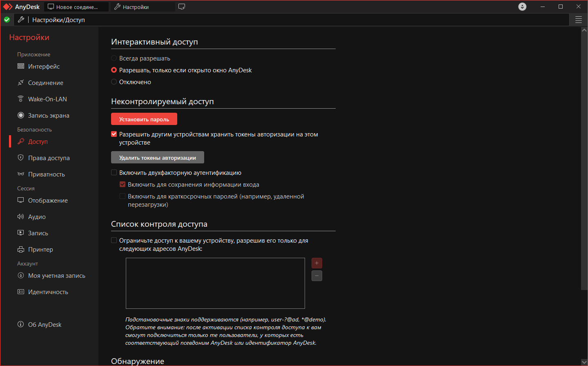Click the Принтер icon
This screenshot has width=588, height=366.
(x=21, y=249)
